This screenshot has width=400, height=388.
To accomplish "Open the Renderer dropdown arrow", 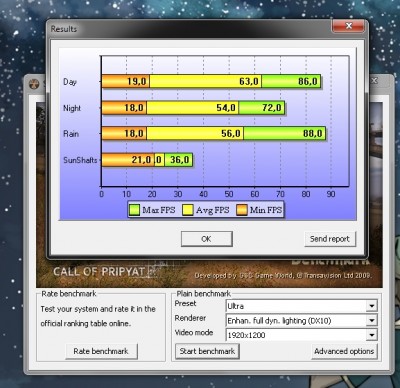I will [371, 321].
